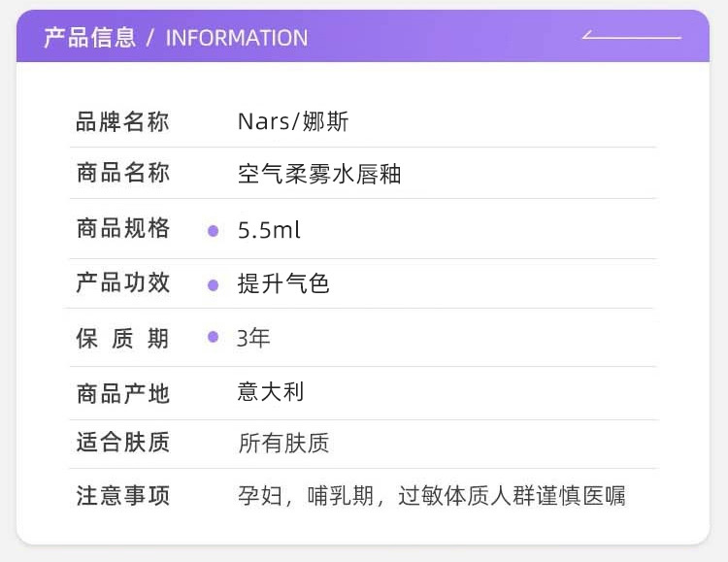Click the purple dot beside 提升气色

coord(214,285)
